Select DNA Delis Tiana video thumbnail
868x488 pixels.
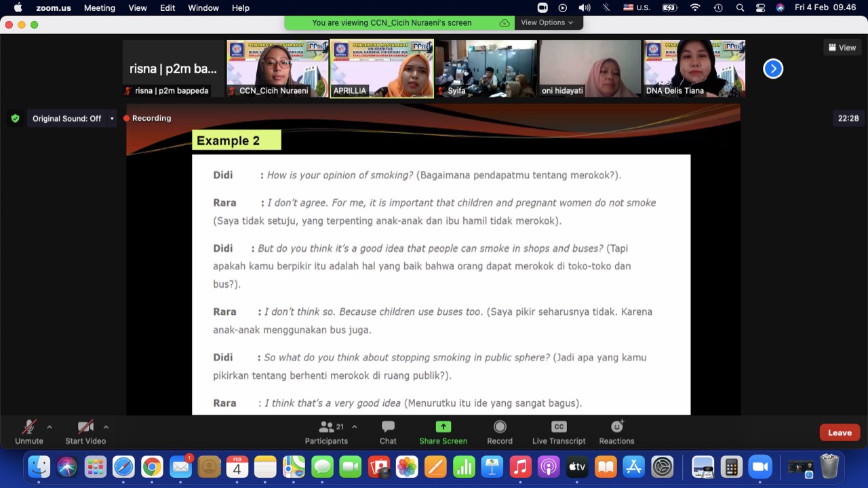coord(694,69)
